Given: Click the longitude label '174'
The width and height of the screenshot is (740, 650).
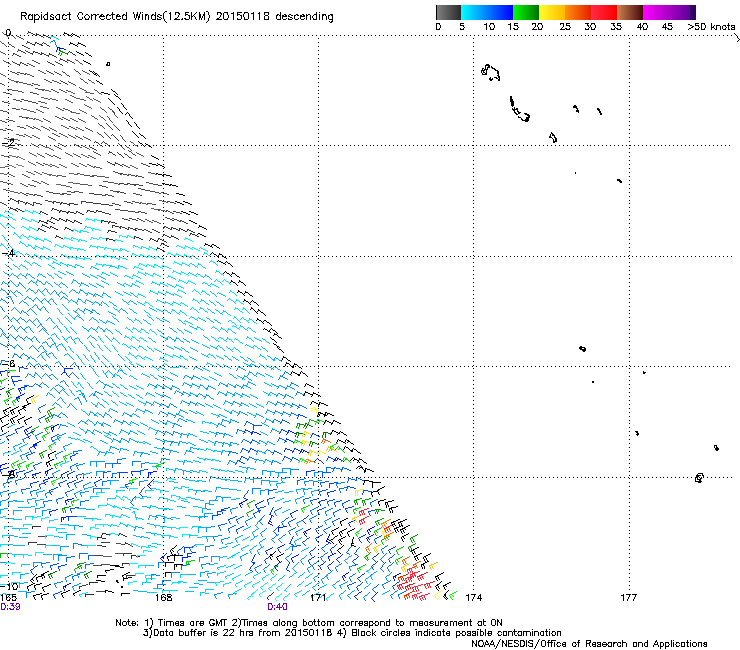Looking at the screenshot, I should point(473,598).
